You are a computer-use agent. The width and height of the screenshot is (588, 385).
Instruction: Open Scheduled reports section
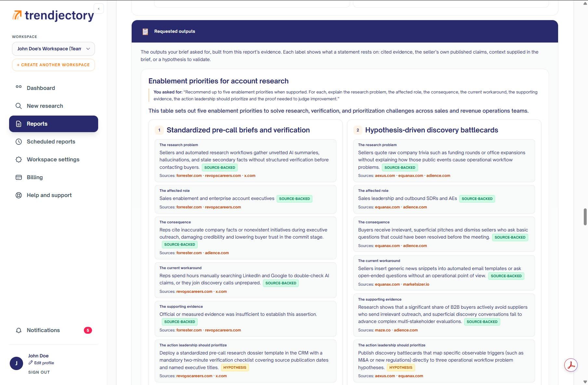[x=54, y=142]
